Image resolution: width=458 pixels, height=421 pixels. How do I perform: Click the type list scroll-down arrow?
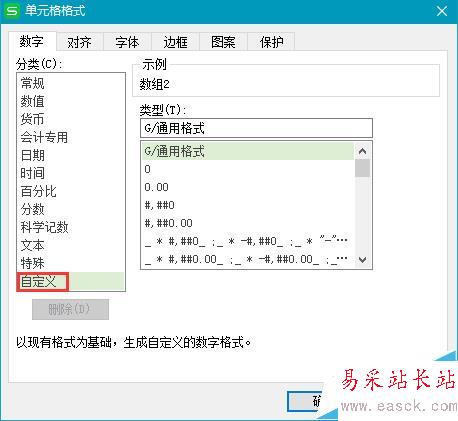[362, 259]
